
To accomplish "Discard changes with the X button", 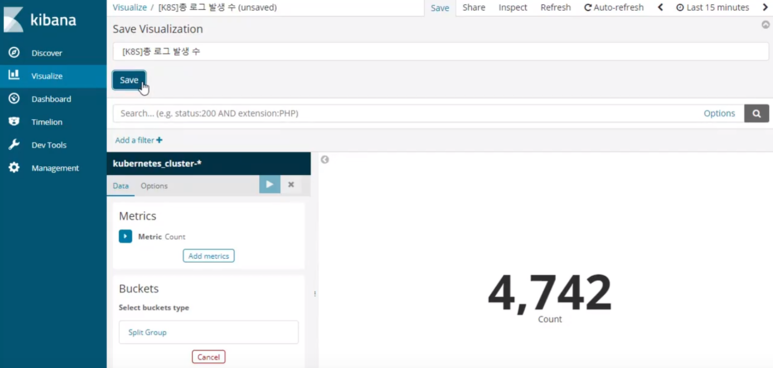I will click(291, 184).
